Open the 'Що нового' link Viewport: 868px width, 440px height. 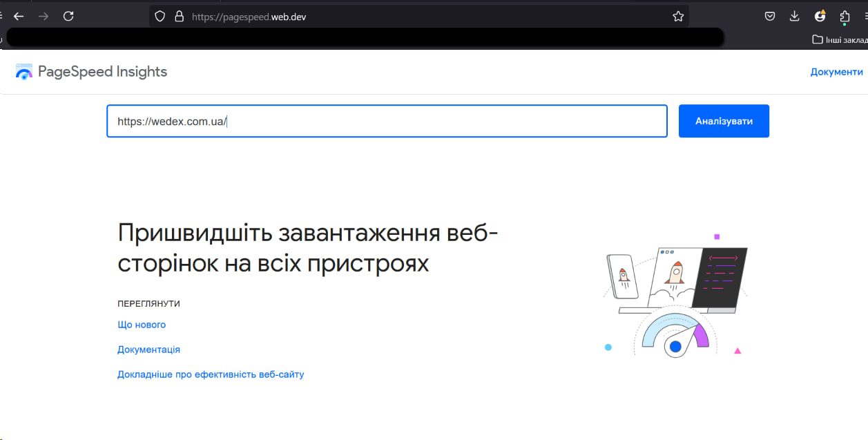142,325
